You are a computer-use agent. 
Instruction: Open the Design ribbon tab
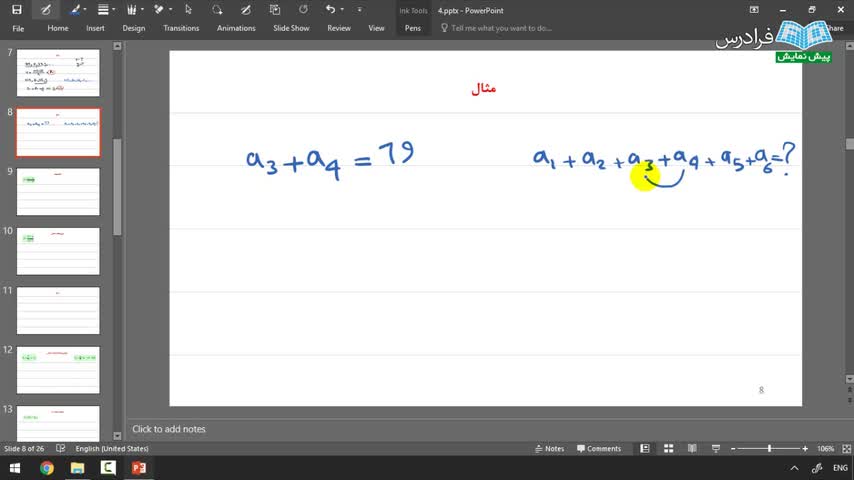click(133, 28)
